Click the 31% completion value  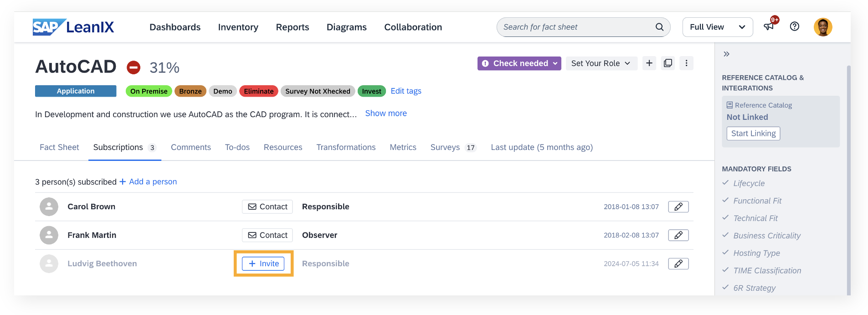[x=164, y=68]
